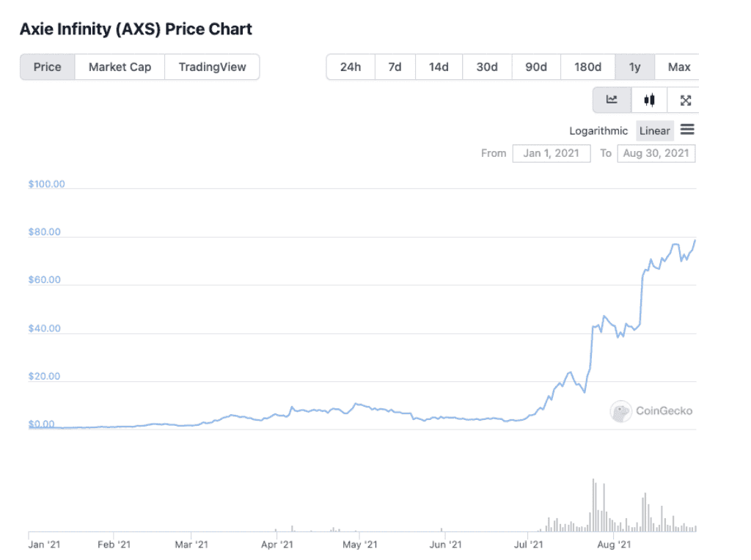Set time range to 180d
This screenshot has height=560, width=751.
[x=587, y=67]
